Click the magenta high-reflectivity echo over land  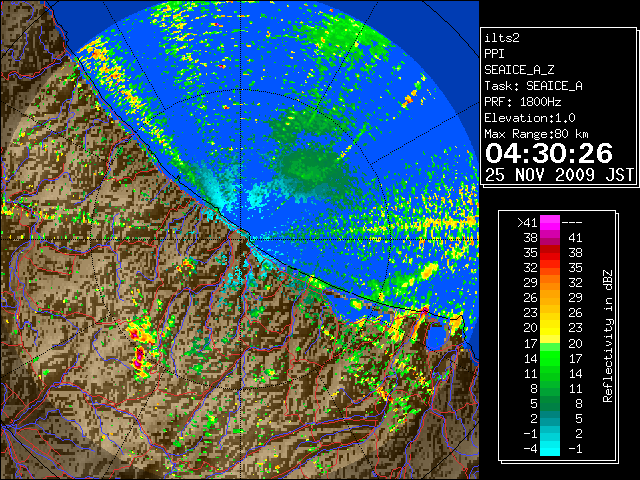[139, 356]
